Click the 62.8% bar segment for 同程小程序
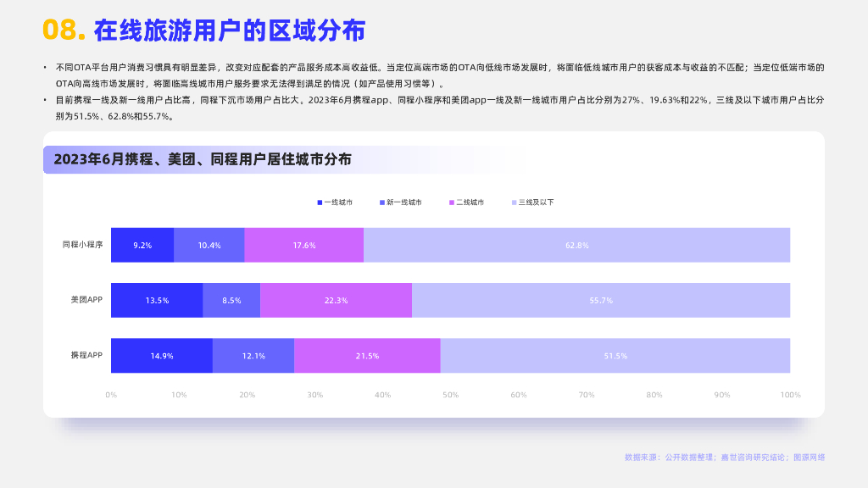Screen dimensions: 868x488 (x=576, y=245)
